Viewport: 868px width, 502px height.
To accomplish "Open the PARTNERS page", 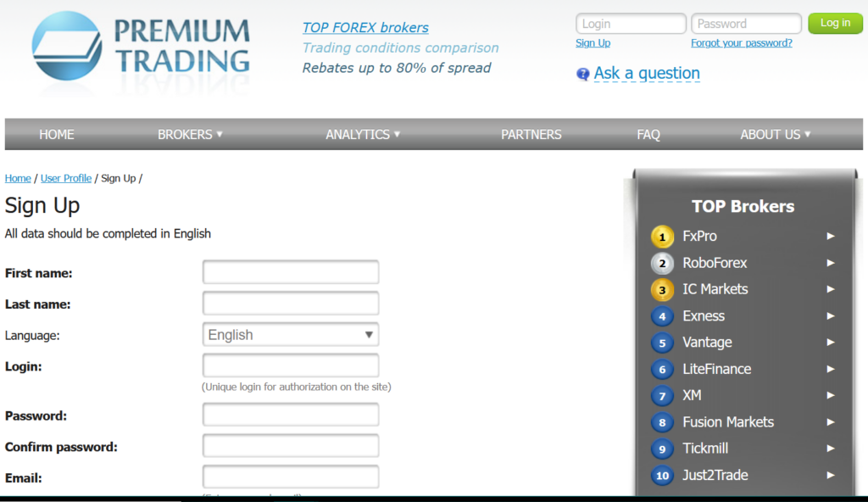I will 531,135.
